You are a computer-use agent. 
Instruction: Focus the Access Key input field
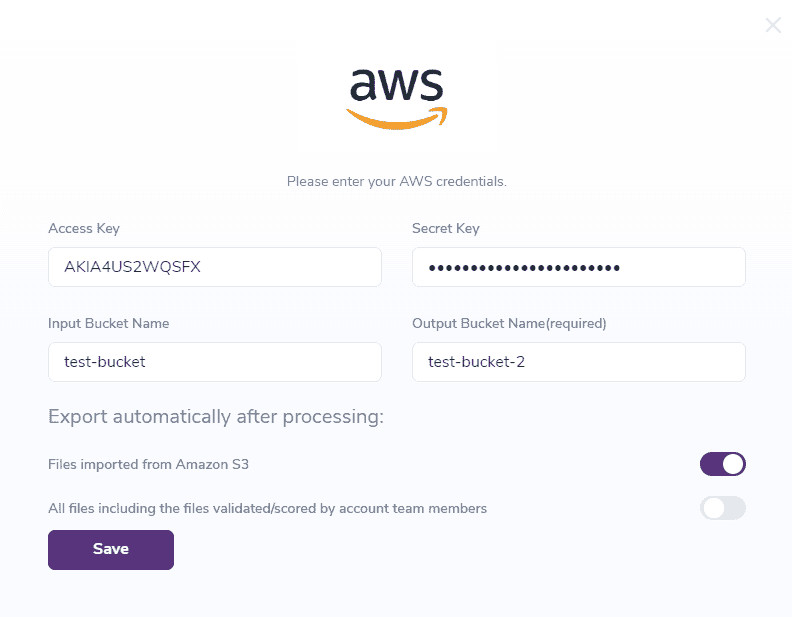[215, 267]
